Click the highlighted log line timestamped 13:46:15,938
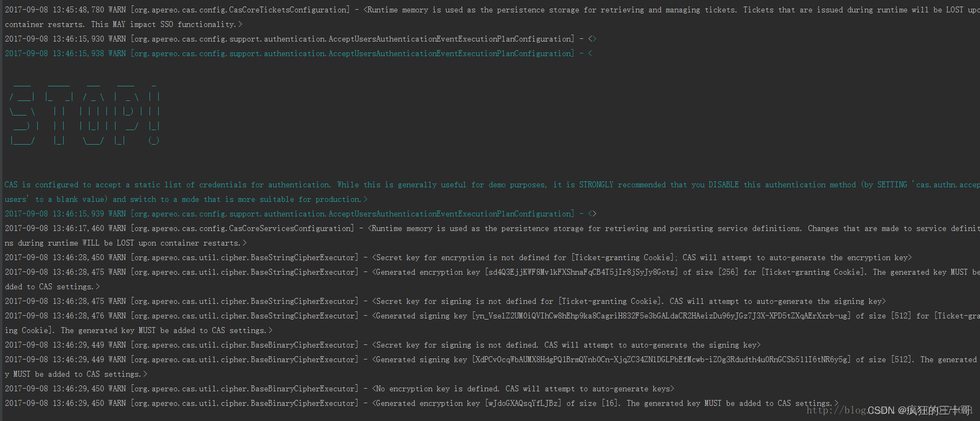Screen dimensions: 980x421 [x=299, y=53]
